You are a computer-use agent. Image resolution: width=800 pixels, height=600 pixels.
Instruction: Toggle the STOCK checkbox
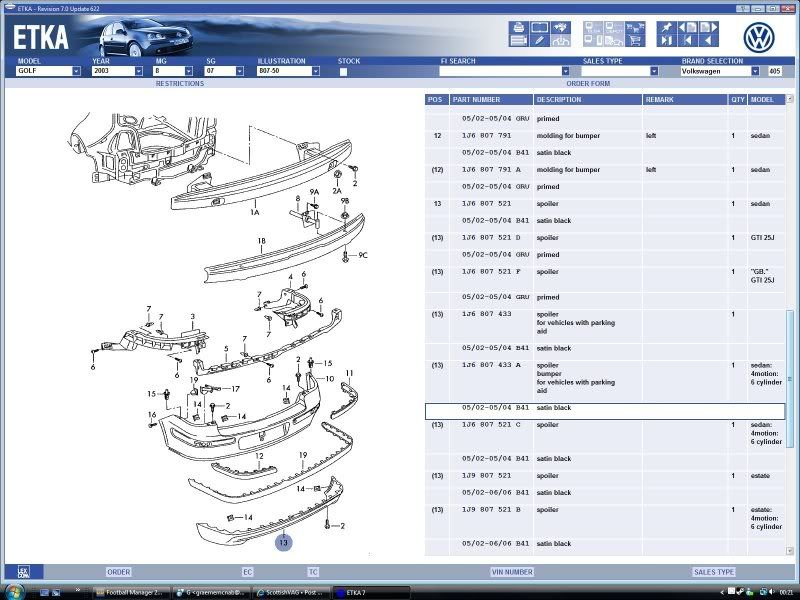pos(343,71)
